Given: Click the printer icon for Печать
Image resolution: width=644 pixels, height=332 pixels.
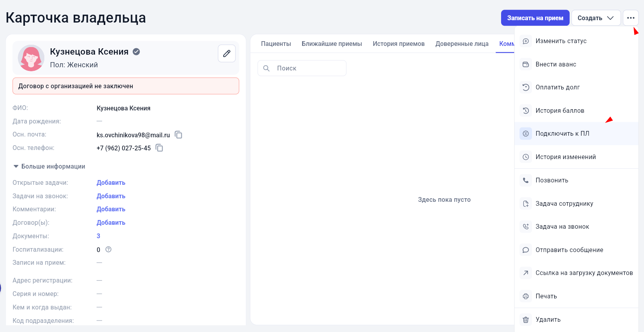Looking at the screenshot, I should [x=526, y=296].
